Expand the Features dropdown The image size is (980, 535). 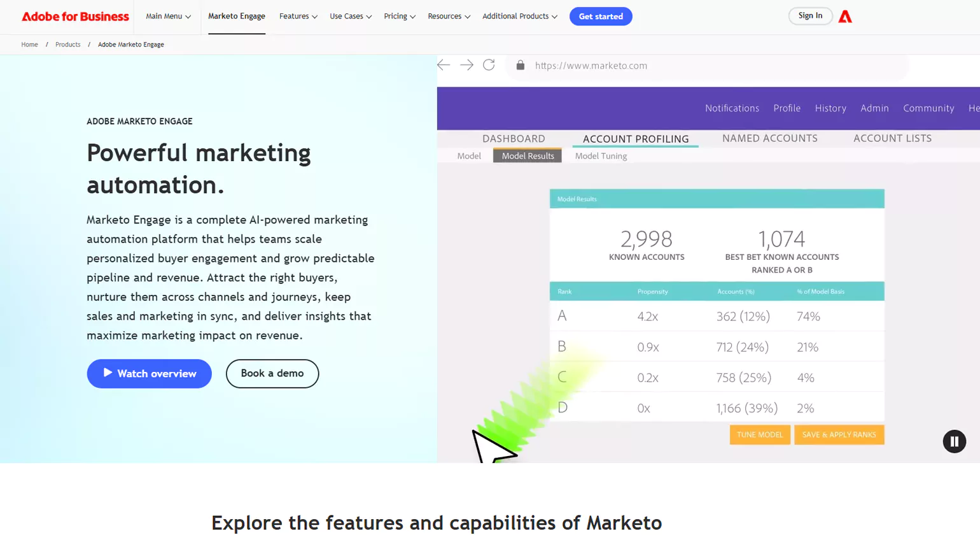pyautogui.click(x=298, y=16)
